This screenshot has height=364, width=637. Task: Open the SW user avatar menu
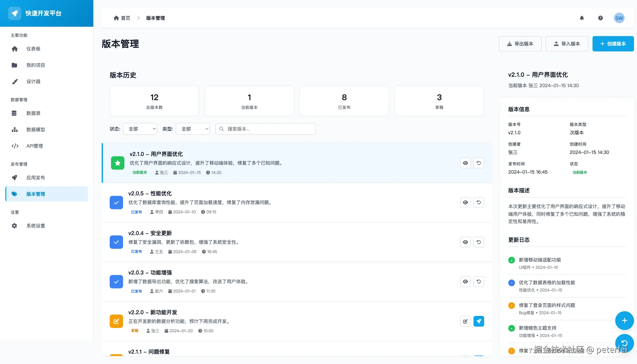coord(619,18)
